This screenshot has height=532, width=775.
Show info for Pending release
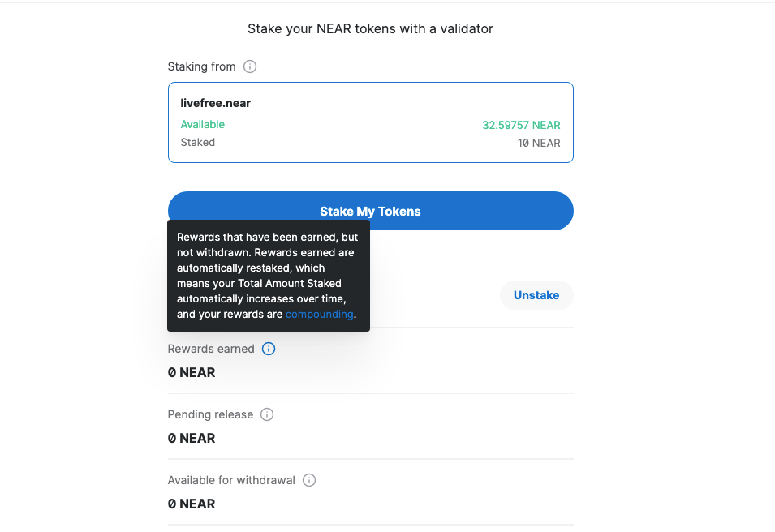pyautogui.click(x=267, y=414)
